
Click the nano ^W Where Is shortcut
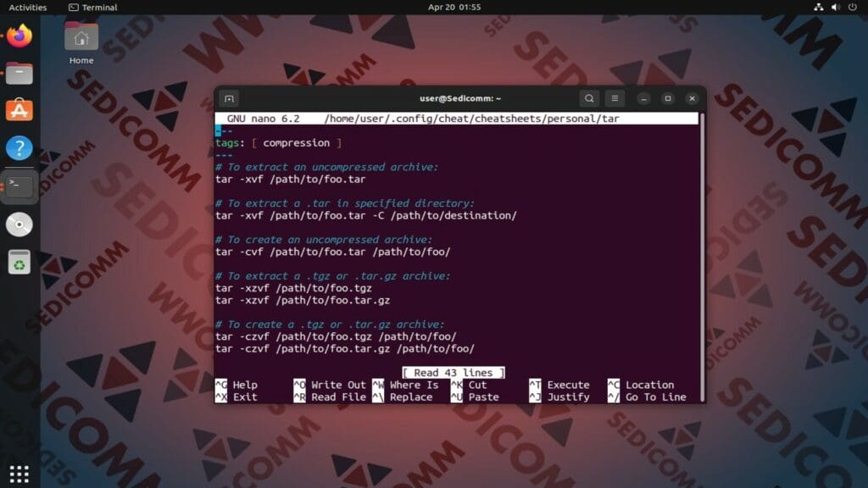coord(405,385)
